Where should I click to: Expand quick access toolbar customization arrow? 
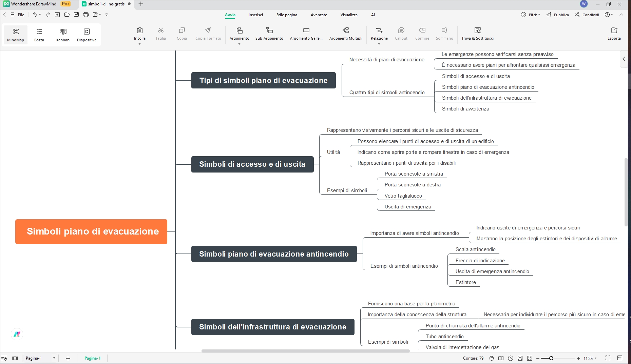coord(107,15)
